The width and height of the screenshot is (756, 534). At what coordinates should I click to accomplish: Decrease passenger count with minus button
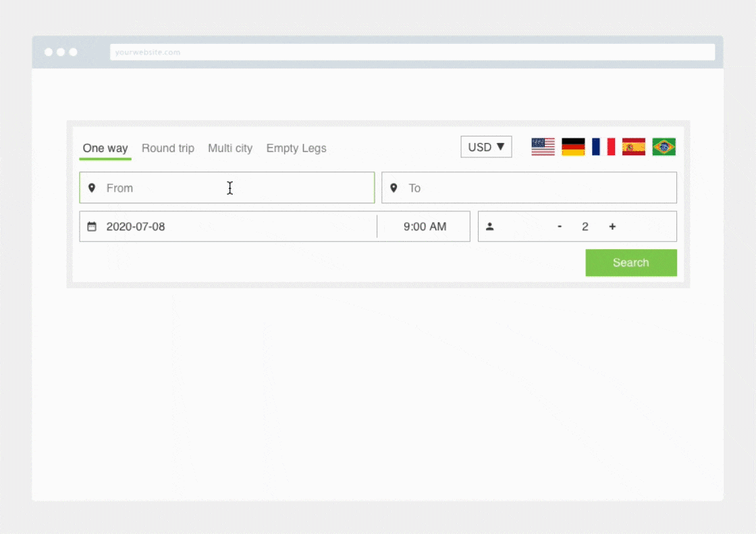[560, 227]
